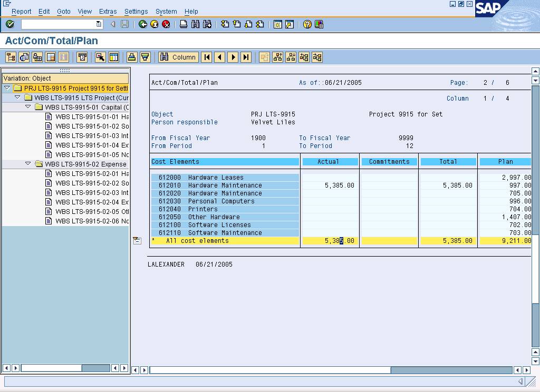540x392 pixels.
Task: Click the green checkmark Enter icon
Action: (x=10, y=24)
